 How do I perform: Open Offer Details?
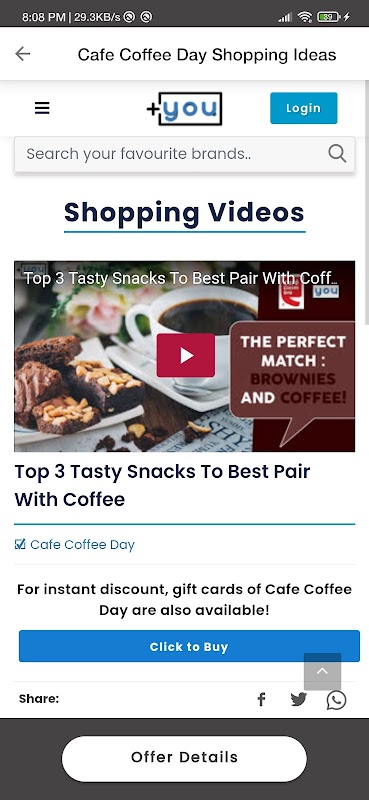coord(184,758)
